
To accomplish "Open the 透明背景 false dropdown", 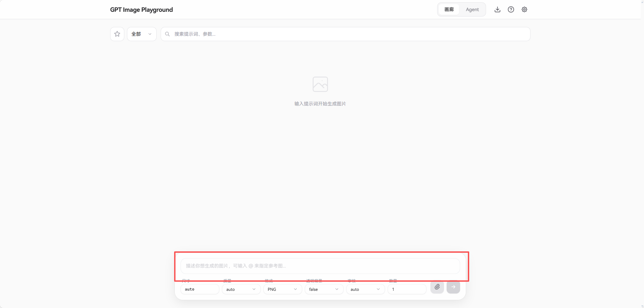I will tap(324, 289).
